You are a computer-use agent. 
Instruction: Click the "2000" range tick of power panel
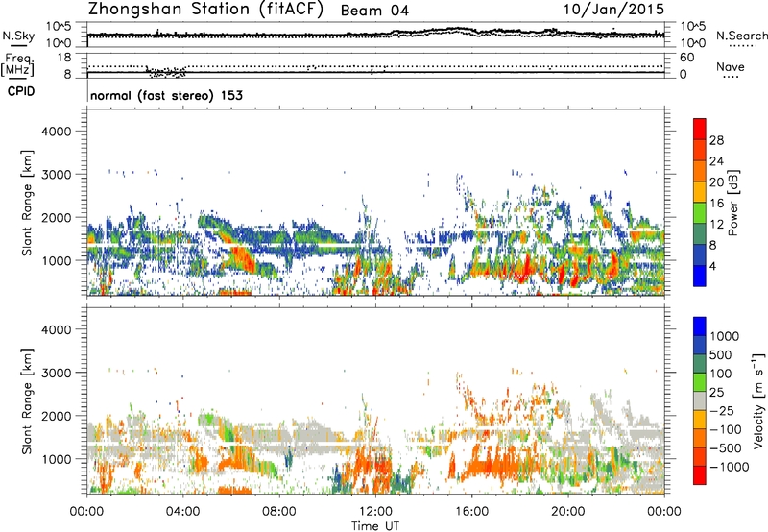(57, 217)
